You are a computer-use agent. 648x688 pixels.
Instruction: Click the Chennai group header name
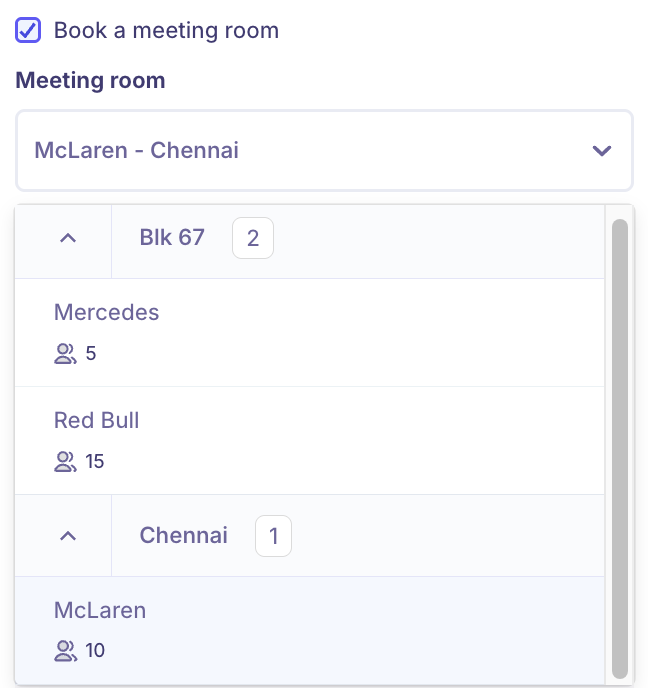pyautogui.click(x=184, y=536)
